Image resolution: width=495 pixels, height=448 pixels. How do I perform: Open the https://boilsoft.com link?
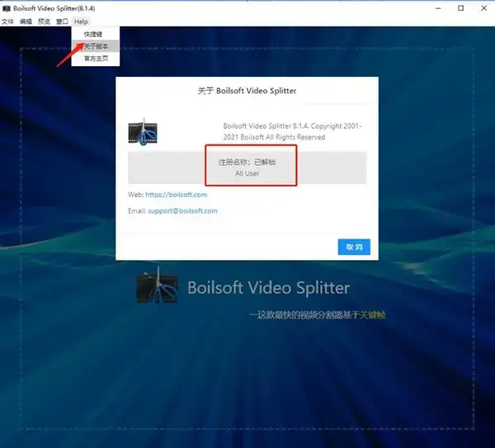click(177, 195)
